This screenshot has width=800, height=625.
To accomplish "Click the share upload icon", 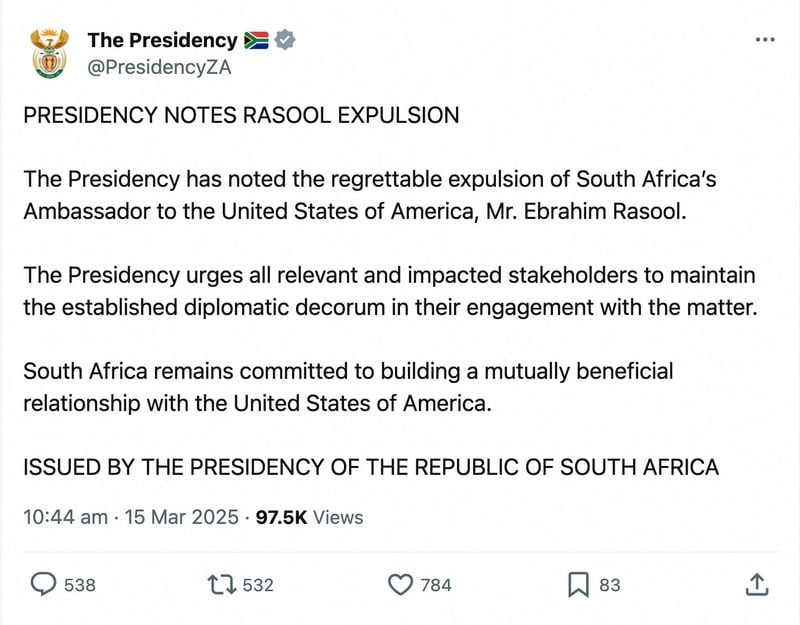I will [757, 584].
